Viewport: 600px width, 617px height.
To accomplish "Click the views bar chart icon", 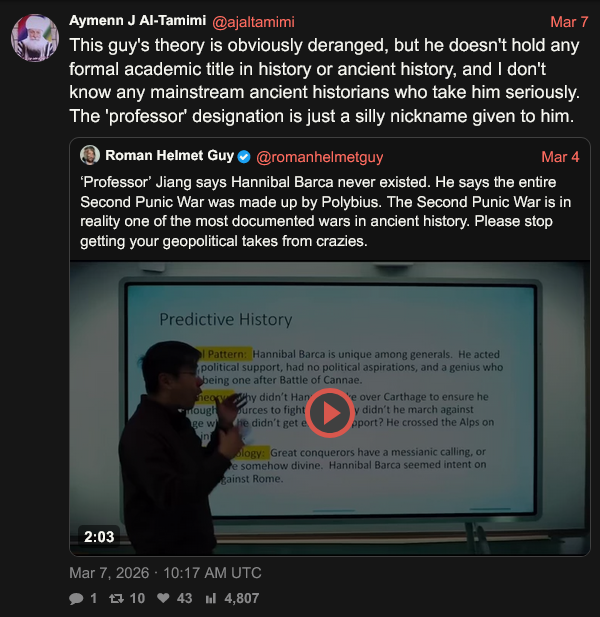I will pos(211,599).
